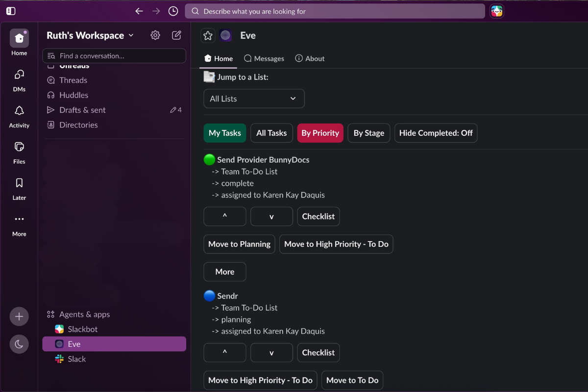Image resolution: width=588 pixels, height=392 pixels.
Task: Compose a new message icon
Action: click(x=176, y=35)
